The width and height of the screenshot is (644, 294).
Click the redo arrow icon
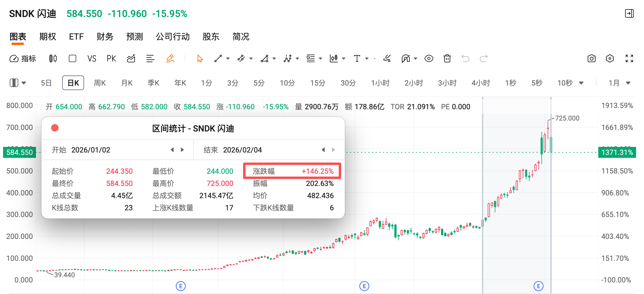click(484, 58)
